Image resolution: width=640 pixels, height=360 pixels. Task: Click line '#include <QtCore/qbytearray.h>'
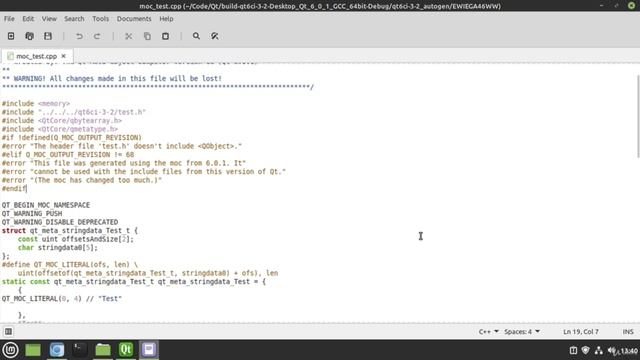62,120
